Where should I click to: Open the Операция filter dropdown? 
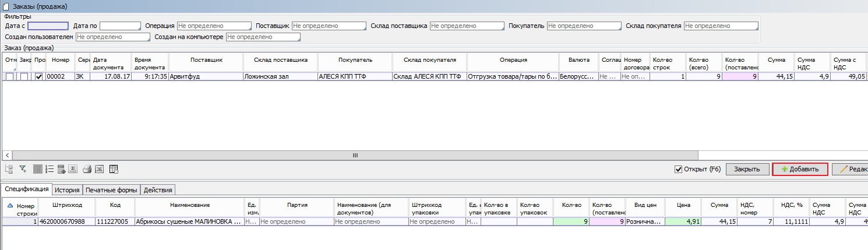(213, 26)
